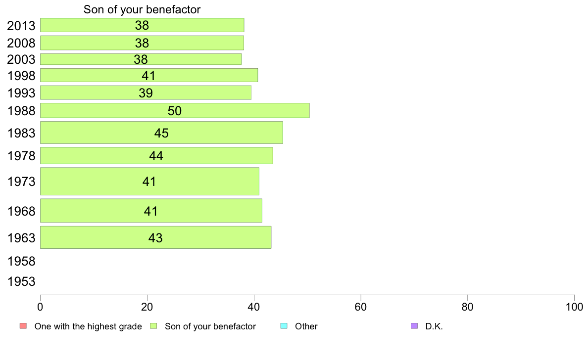
Task: Click the 1953 year label
Action: pyautogui.click(x=21, y=281)
